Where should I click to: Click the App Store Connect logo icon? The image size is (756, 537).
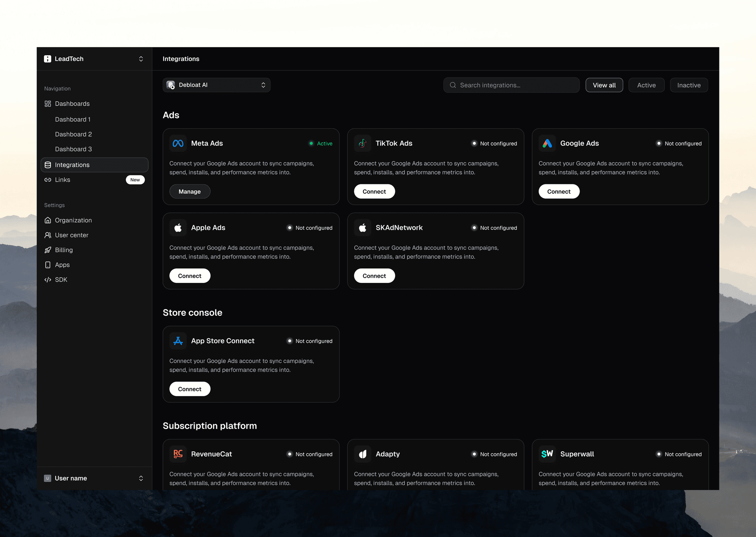point(178,341)
